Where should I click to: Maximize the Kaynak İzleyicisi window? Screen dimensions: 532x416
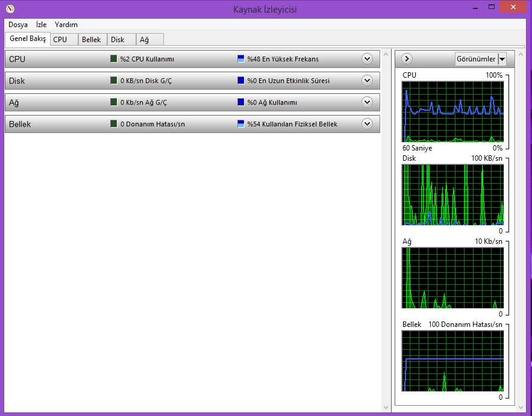coord(492,7)
